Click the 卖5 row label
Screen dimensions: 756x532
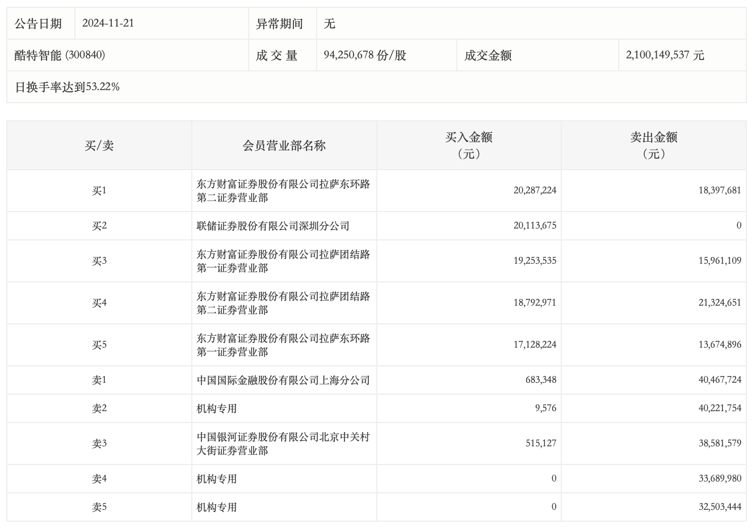99,507
